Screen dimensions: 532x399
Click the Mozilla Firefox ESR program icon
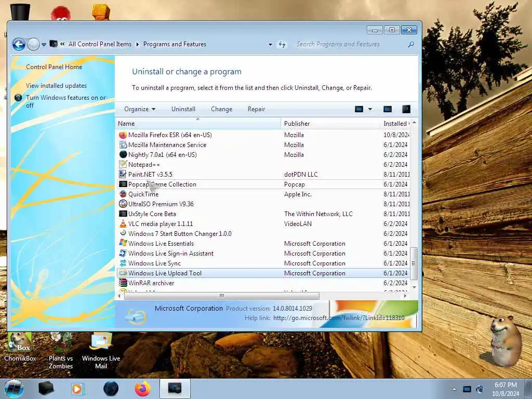(x=123, y=135)
